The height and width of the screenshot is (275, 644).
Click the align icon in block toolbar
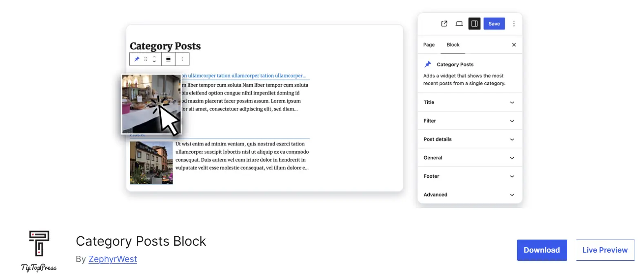tap(168, 59)
